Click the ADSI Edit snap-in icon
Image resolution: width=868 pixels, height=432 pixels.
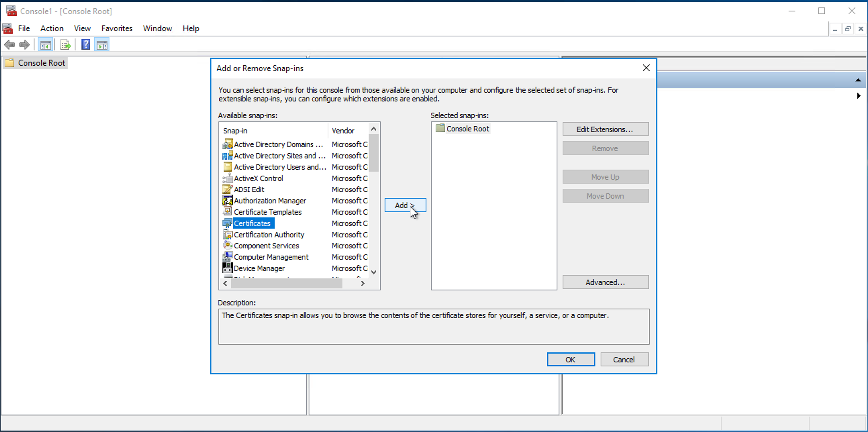click(x=227, y=189)
